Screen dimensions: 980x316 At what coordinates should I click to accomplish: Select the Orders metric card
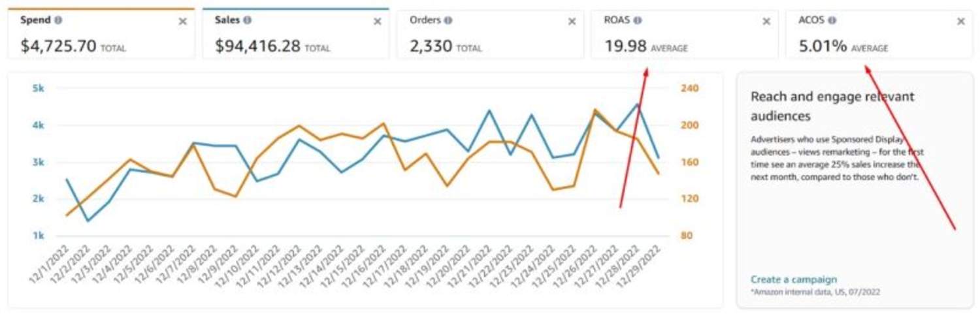[490, 34]
